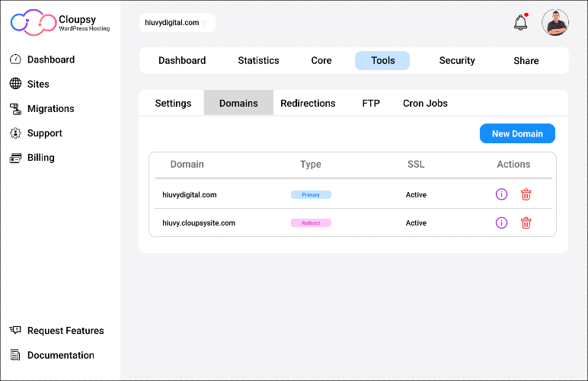Image resolution: width=588 pixels, height=381 pixels.
Task: Switch to the Security tab
Action: pos(457,60)
